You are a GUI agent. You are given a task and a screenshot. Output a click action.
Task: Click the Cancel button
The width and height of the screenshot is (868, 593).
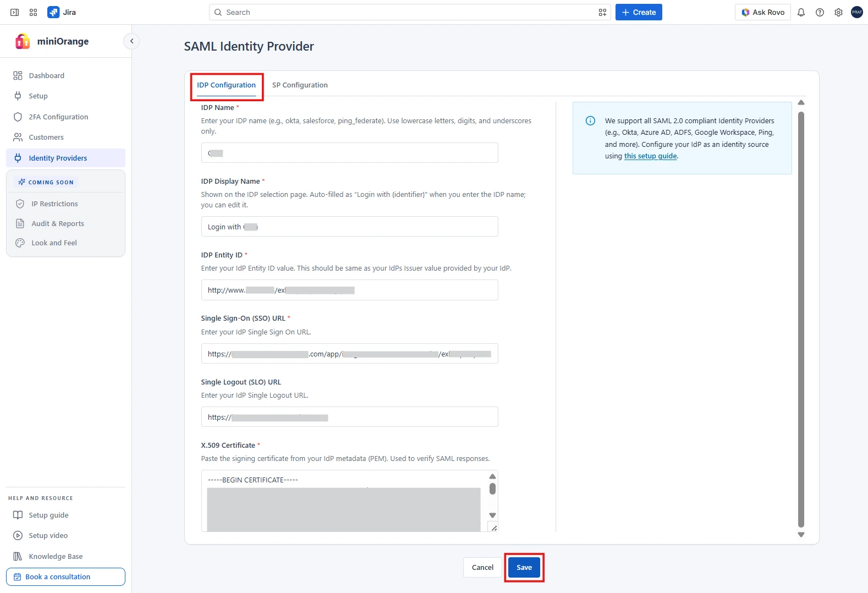pyautogui.click(x=482, y=567)
